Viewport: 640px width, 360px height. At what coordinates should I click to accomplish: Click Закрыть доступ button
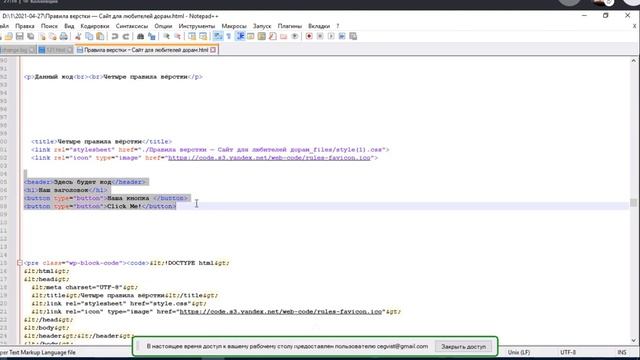point(464,347)
